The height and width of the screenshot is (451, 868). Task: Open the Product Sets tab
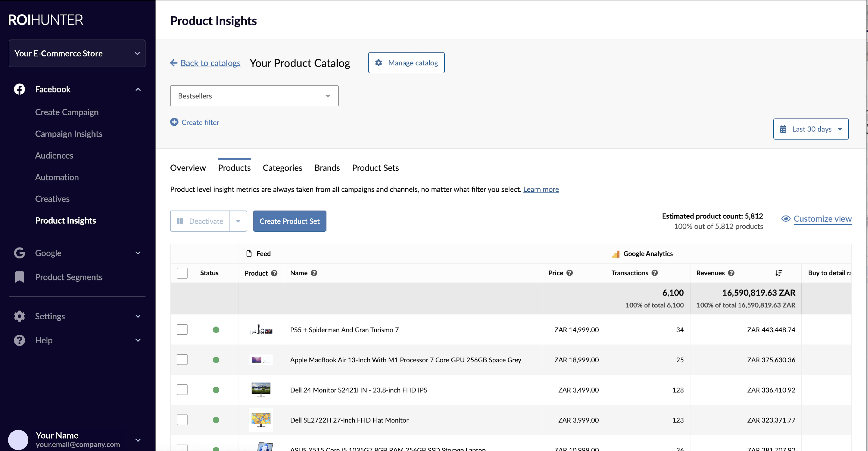pyautogui.click(x=375, y=168)
